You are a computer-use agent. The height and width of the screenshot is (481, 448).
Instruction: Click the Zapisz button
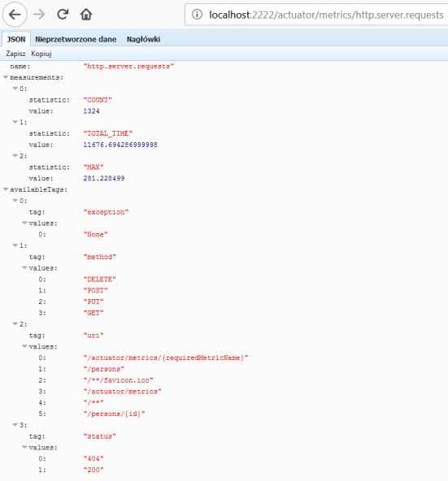tap(15, 54)
